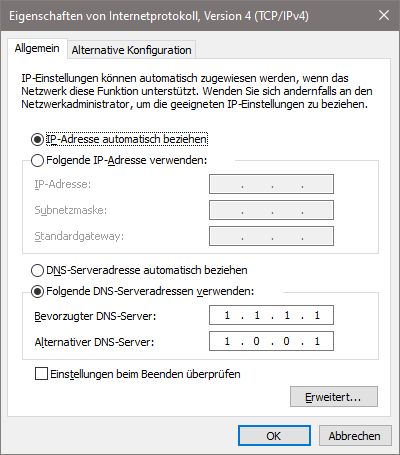400x455 pixels.
Task: Click the disabled Subnetzmaske input field
Action: coord(271,210)
